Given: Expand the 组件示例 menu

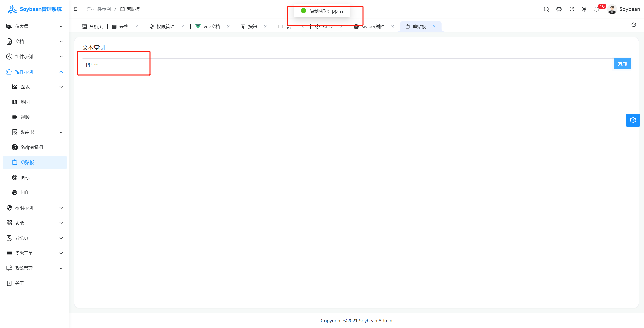Looking at the screenshot, I should (34, 57).
